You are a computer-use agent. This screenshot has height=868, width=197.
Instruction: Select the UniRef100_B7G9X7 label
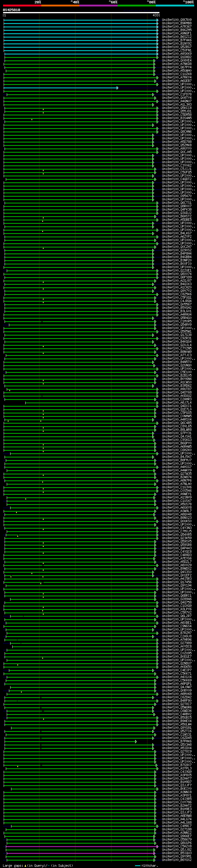(x=176, y=765)
